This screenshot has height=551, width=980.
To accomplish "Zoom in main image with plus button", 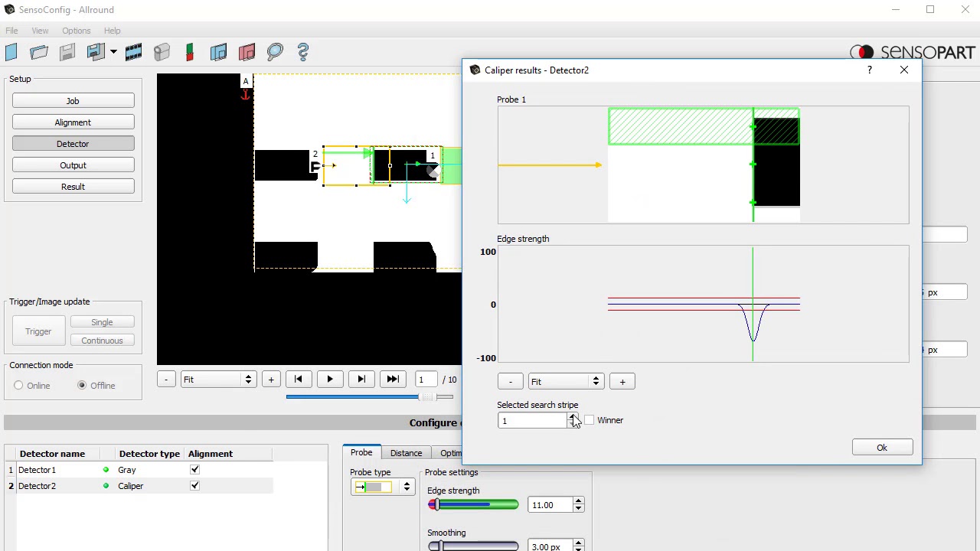I will coord(271,380).
